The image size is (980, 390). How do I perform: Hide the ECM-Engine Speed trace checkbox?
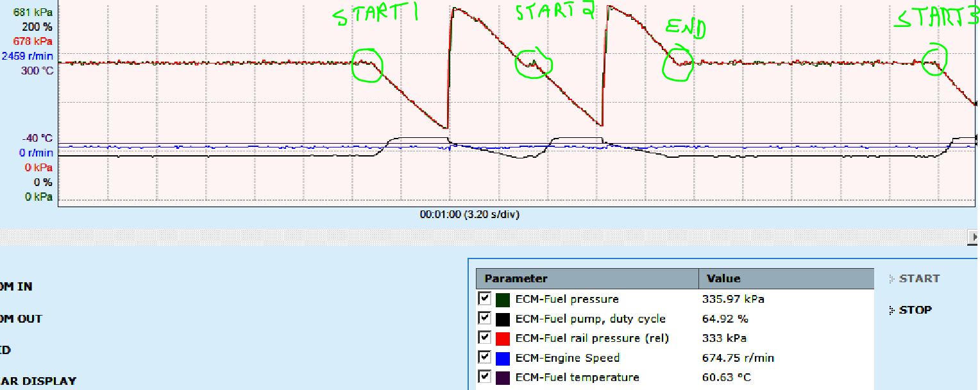tap(485, 357)
